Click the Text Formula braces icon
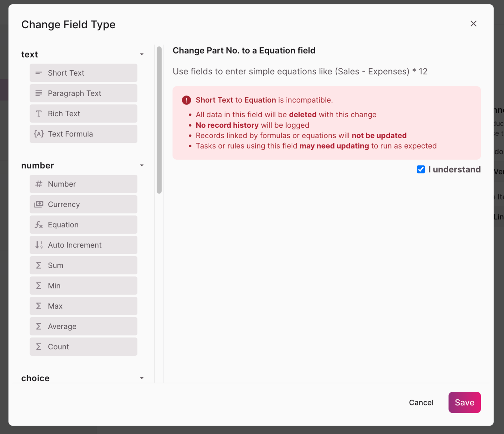This screenshot has height=434, width=504. click(39, 134)
